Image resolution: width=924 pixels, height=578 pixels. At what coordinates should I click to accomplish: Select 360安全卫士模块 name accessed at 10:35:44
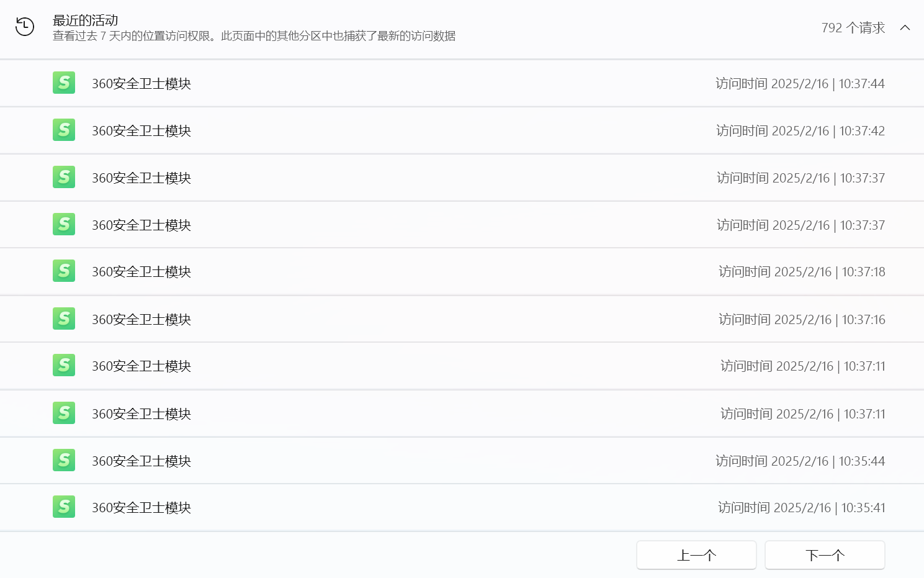pos(141,461)
